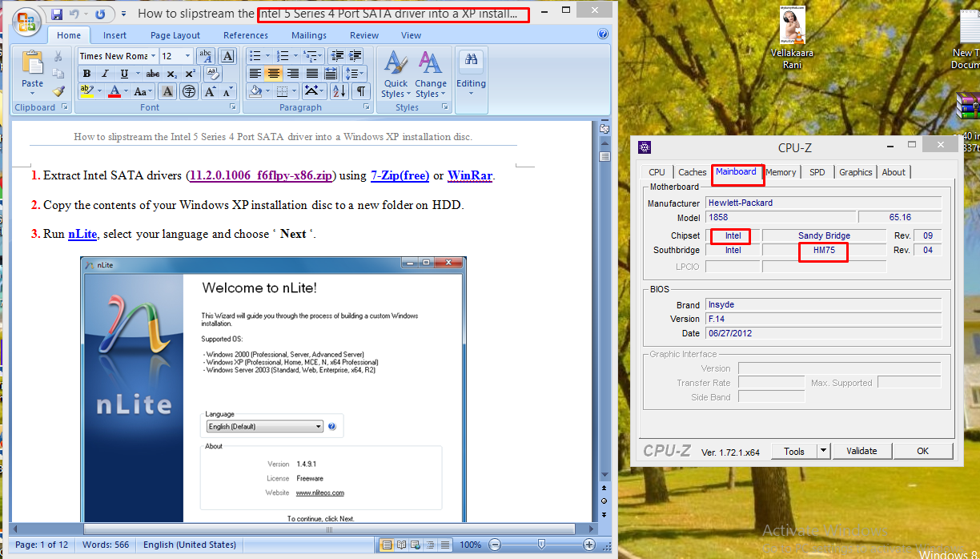Click the Shrink Font icon

227,90
